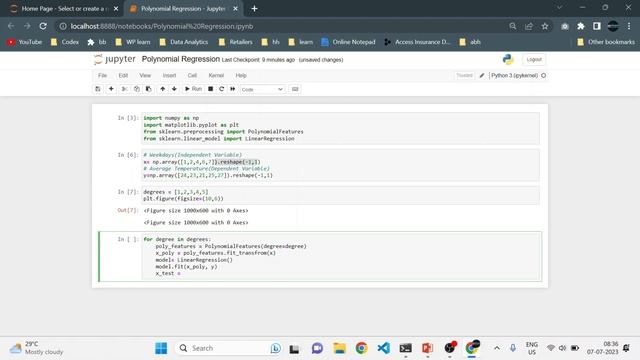Open the command palette keyboard icon

pos(295,89)
